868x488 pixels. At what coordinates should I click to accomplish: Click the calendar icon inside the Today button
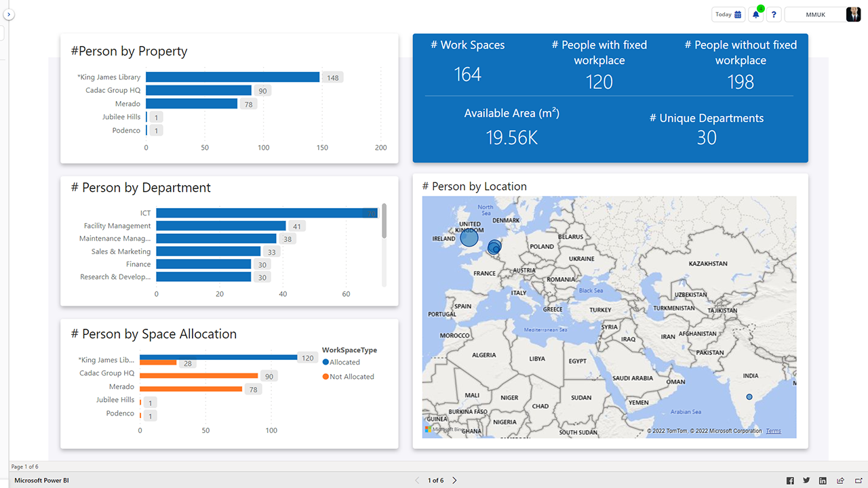[x=738, y=14]
